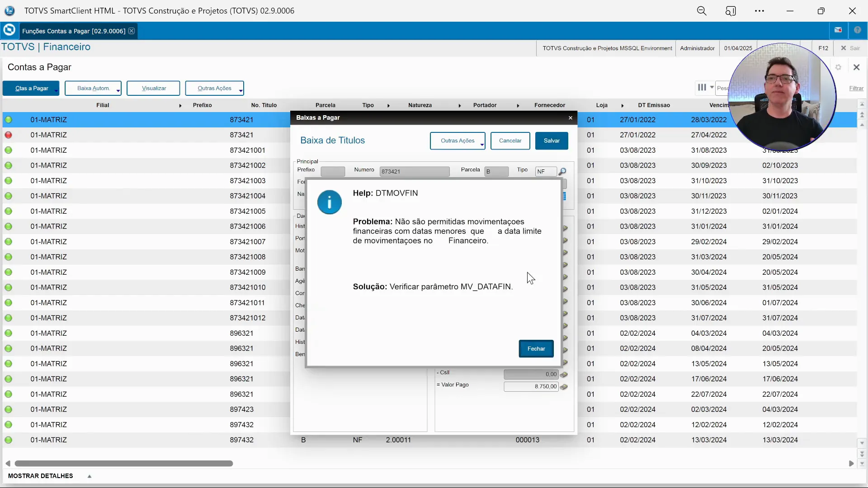Open the column layout icon
Screen dimensions: 868x488
702,88
